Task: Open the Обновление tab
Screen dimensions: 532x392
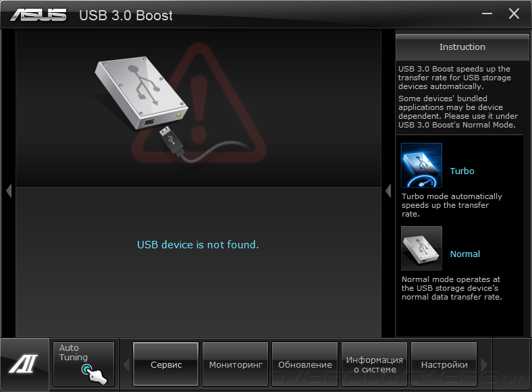Action: (x=304, y=364)
